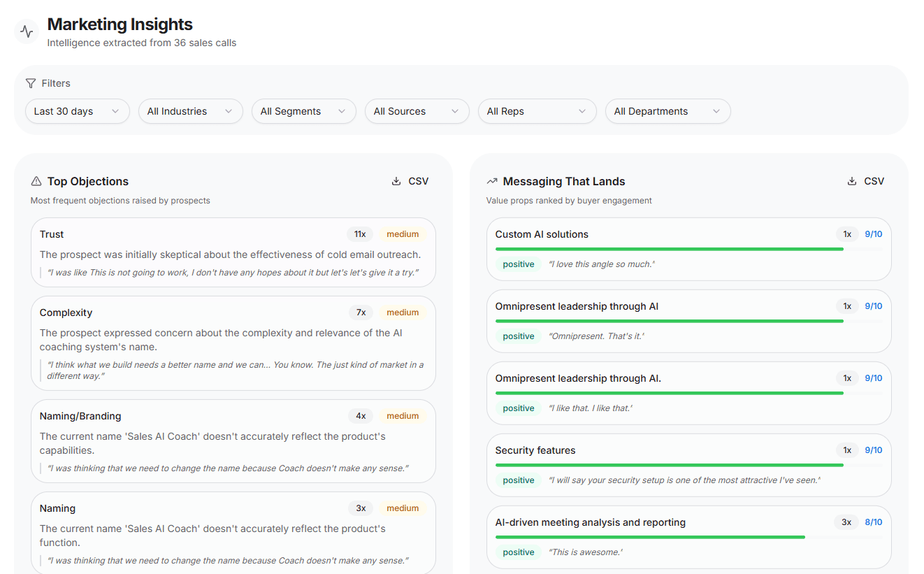
Task: Toggle the medium severity badge on the Complexity objection
Action: point(403,312)
